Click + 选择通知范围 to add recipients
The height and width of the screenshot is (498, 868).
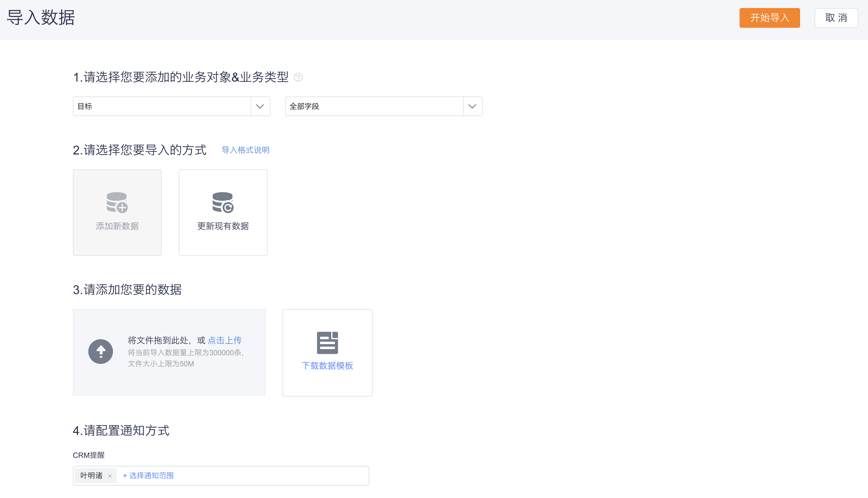[x=148, y=475]
